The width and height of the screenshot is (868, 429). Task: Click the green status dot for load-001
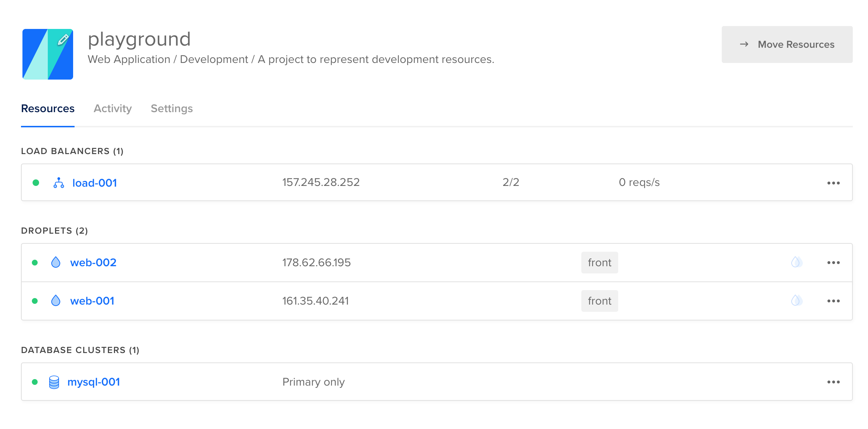click(x=36, y=183)
